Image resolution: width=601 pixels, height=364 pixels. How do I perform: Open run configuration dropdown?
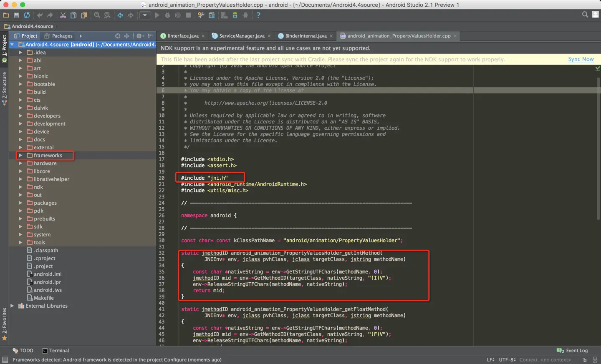pos(145,15)
